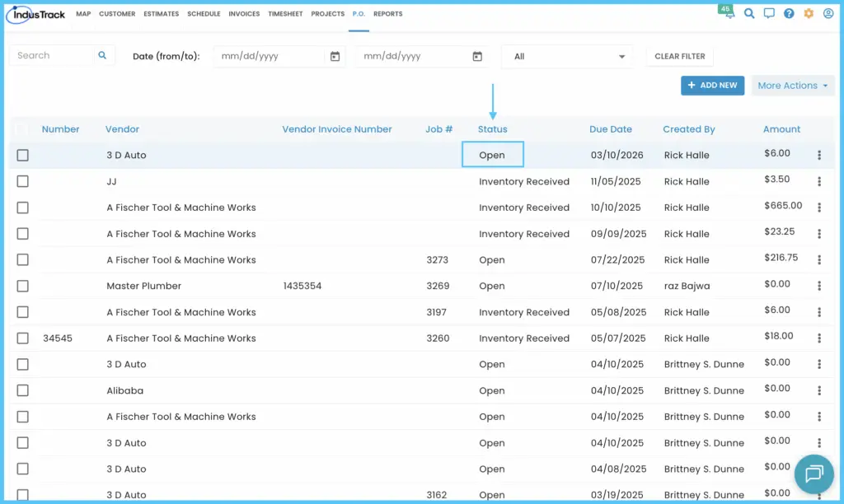Click vendor name Master Plumber
844x504 pixels.
tap(143, 286)
